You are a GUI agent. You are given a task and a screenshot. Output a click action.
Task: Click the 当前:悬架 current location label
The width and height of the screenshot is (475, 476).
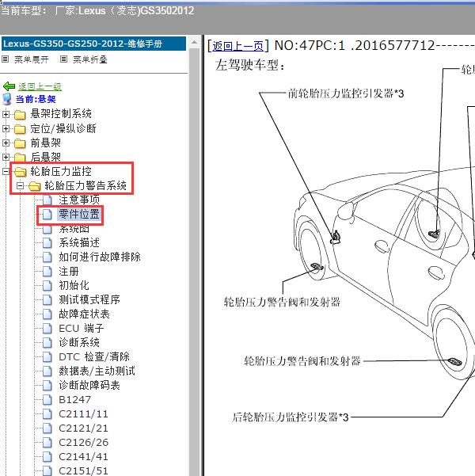[36, 99]
